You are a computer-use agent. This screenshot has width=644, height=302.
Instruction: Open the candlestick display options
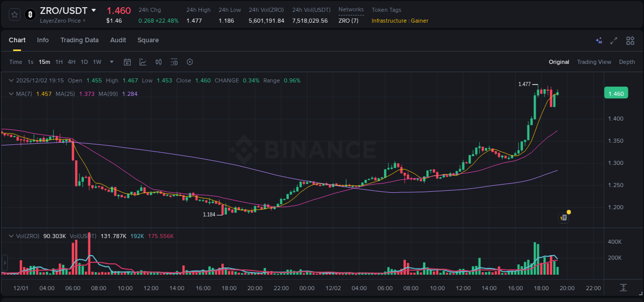click(159, 62)
